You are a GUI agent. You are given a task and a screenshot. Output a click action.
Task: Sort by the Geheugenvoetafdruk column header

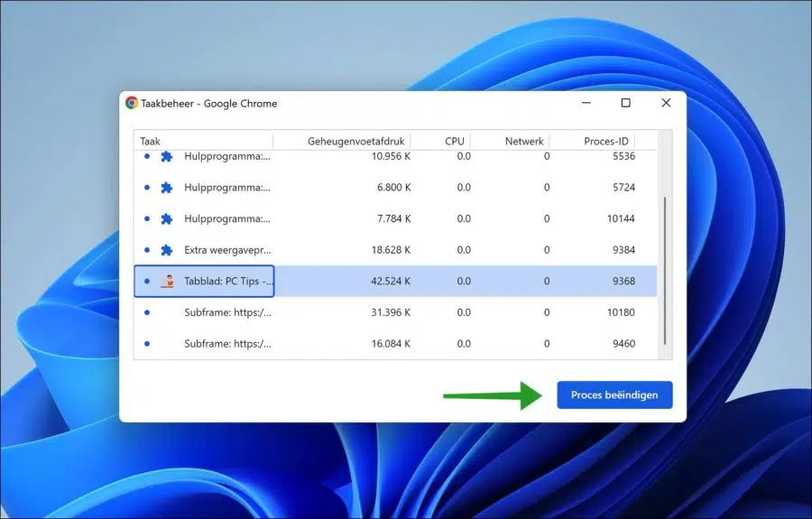(x=342, y=141)
